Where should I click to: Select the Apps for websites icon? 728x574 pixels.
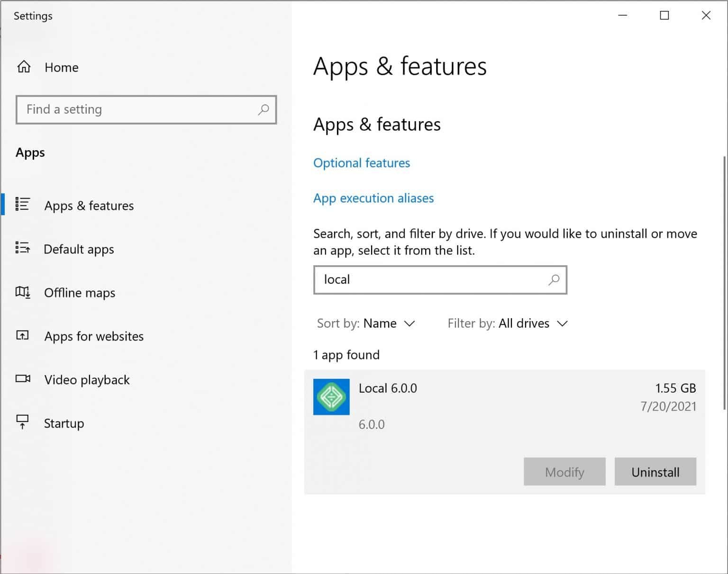(23, 336)
